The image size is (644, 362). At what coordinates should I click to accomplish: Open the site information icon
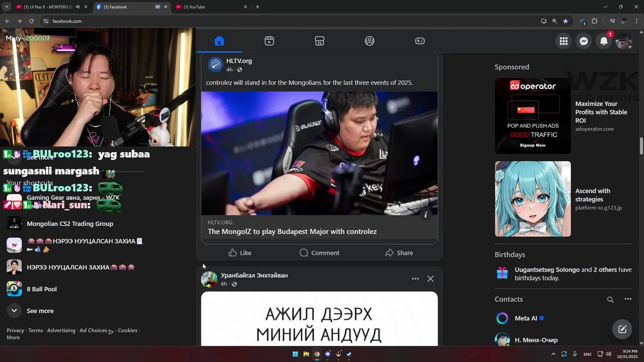click(46, 21)
